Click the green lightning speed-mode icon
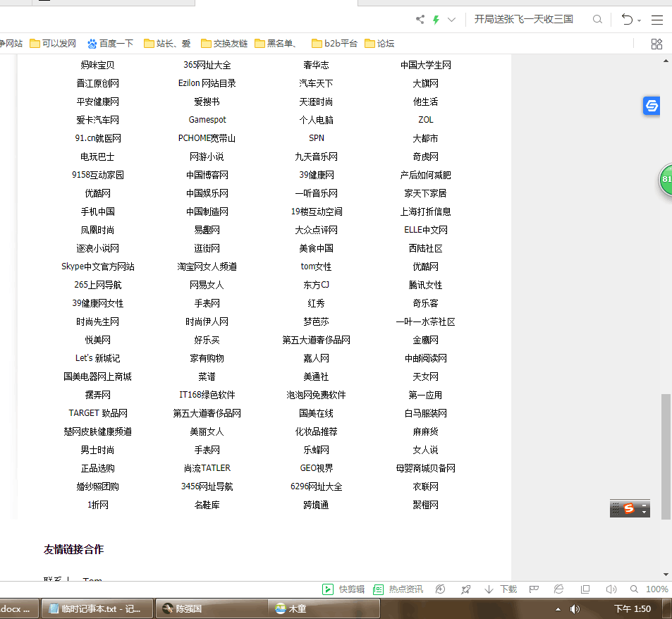 436,20
